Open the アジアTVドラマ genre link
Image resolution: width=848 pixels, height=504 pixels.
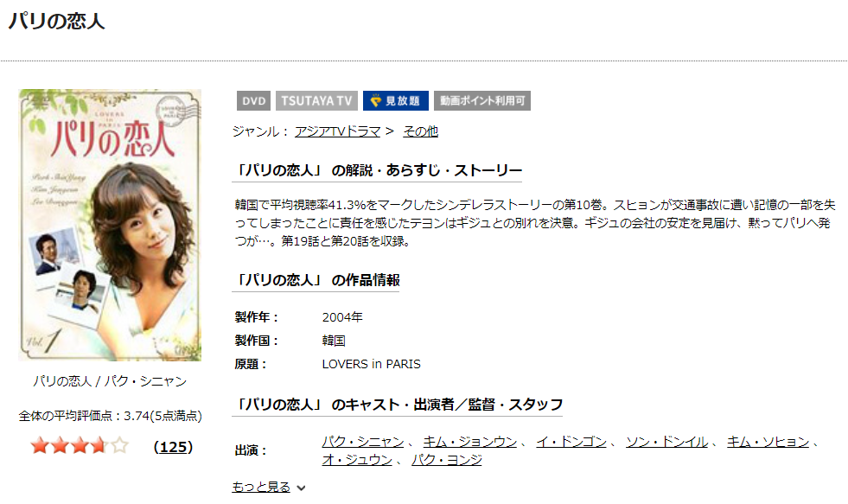(337, 131)
